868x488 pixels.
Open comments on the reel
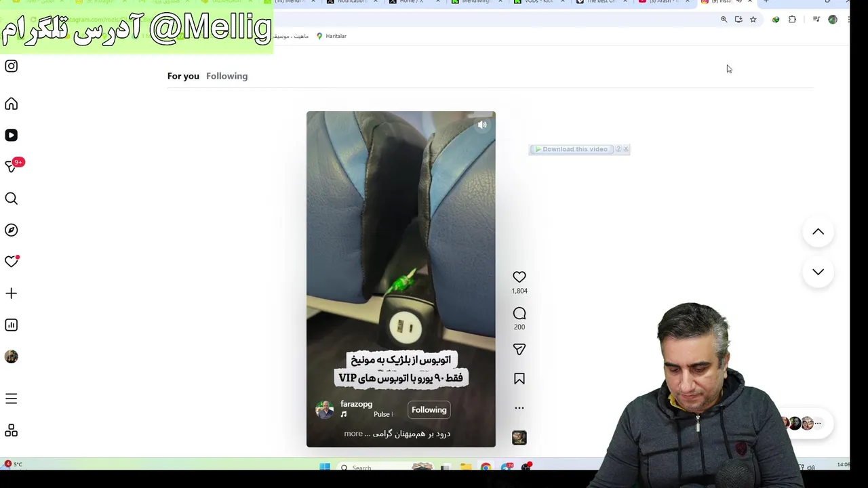tap(519, 313)
